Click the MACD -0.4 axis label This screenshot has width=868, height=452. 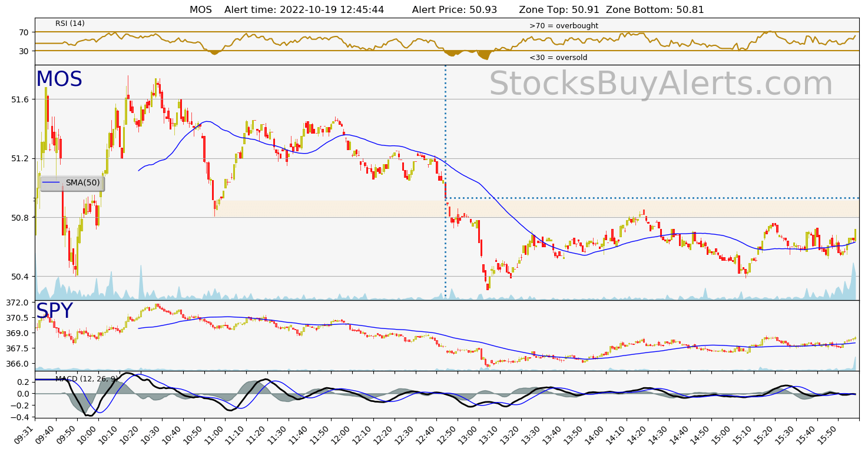tap(19, 417)
